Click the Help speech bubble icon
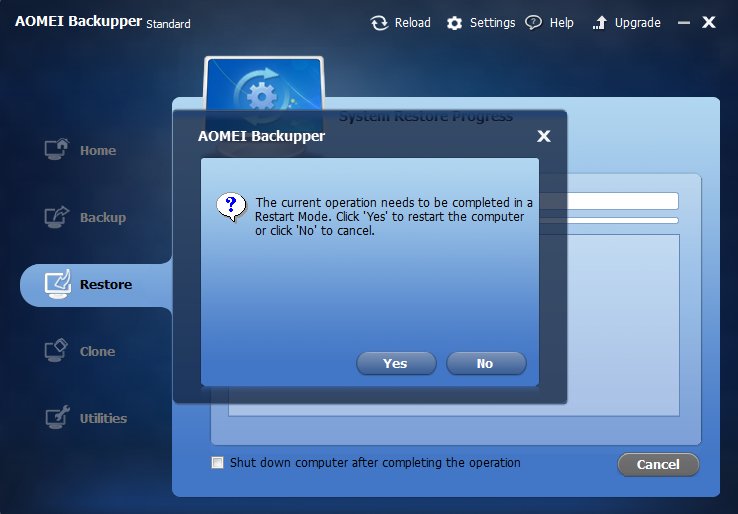Viewport: 738px width, 514px height. coord(533,23)
